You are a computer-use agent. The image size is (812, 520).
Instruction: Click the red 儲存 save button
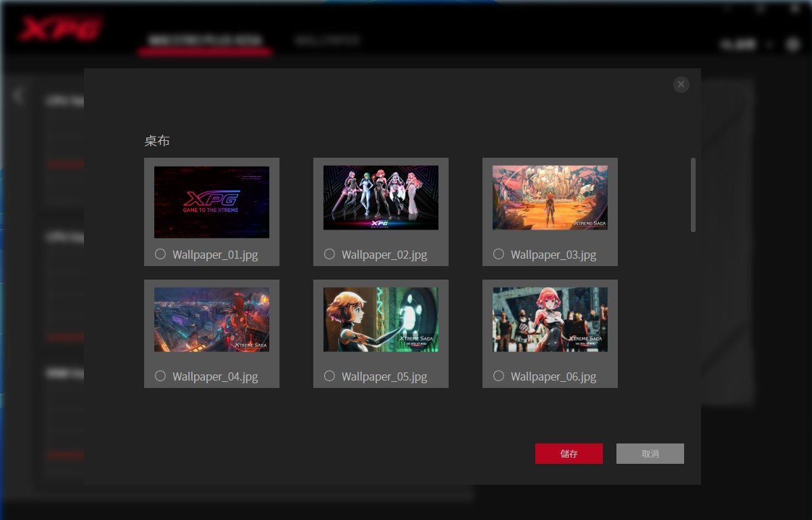569,454
